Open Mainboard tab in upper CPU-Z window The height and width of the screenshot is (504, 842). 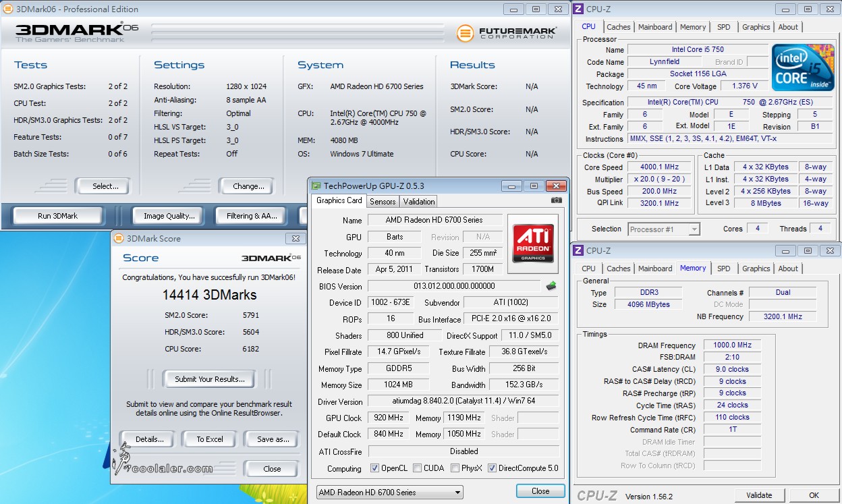click(655, 27)
